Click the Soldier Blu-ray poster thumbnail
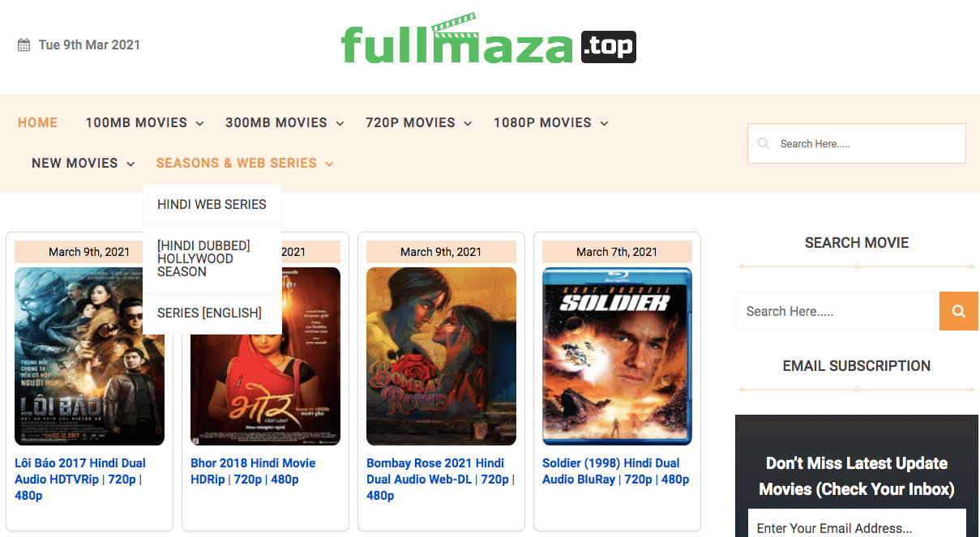The height and width of the screenshot is (537, 980). tap(617, 356)
